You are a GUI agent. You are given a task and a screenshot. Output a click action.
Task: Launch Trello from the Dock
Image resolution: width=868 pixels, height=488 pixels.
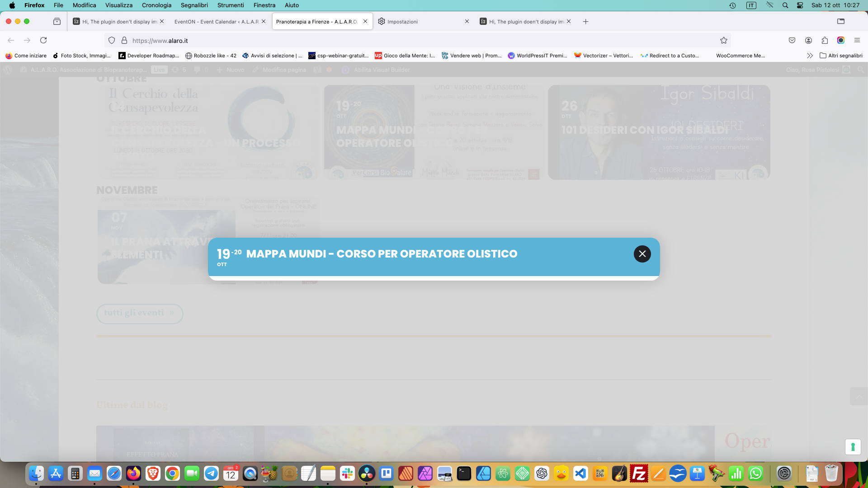tap(386, 474)
